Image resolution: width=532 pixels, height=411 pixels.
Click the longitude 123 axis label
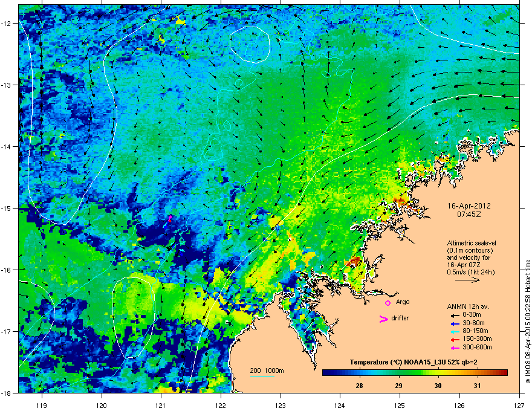(x=281, y=405)
